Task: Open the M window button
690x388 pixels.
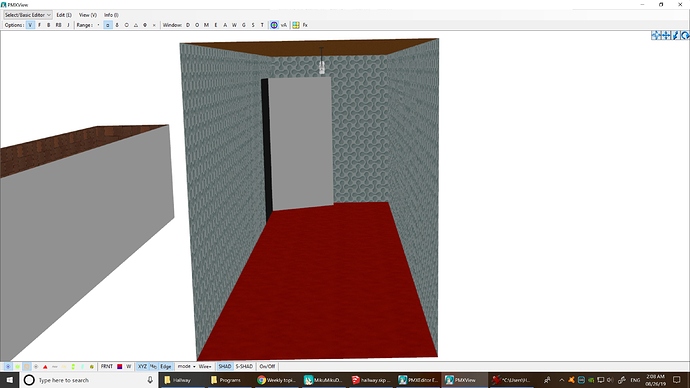Action: (206, 25)
